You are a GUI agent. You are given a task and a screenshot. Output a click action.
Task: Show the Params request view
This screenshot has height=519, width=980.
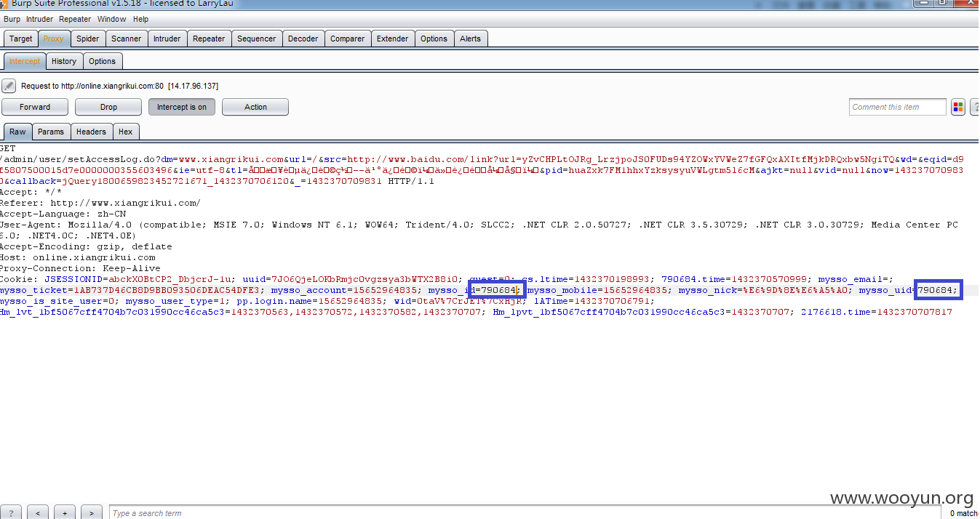pyautogui.click(x=51, y=132)
